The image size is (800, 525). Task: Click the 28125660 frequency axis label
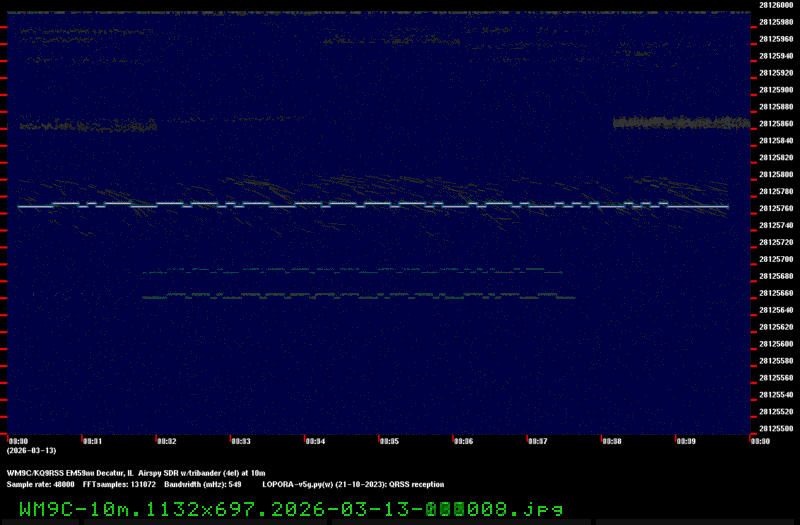coord(774,293)
